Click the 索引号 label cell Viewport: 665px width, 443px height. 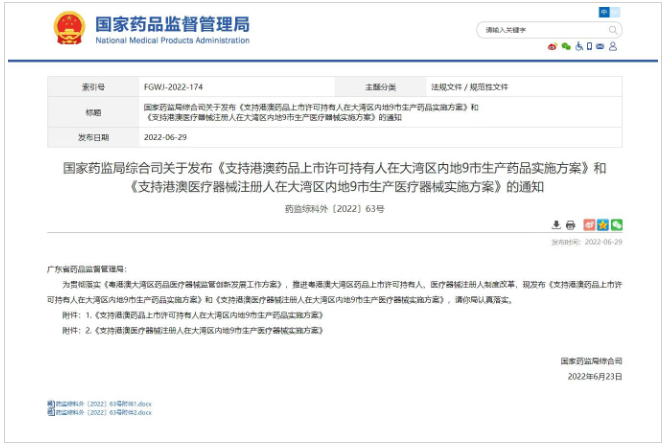click(93, 87)
